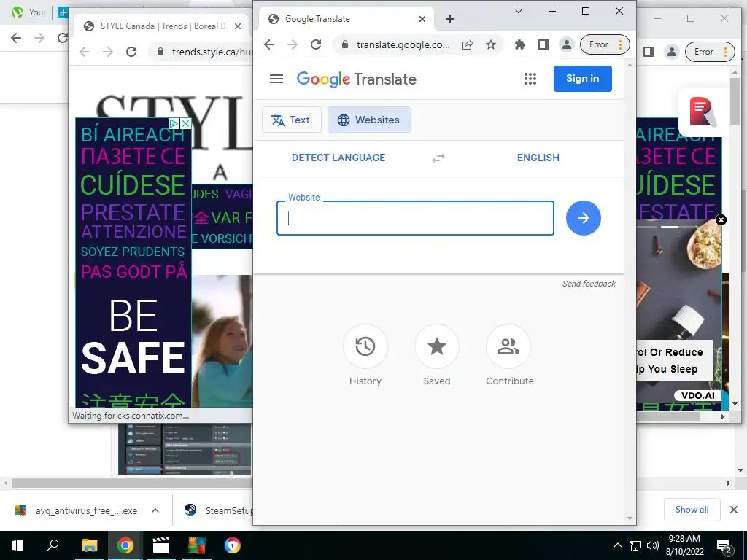Bookmark the Google Translate page
The image size is (747, 560).
point(491,44)
